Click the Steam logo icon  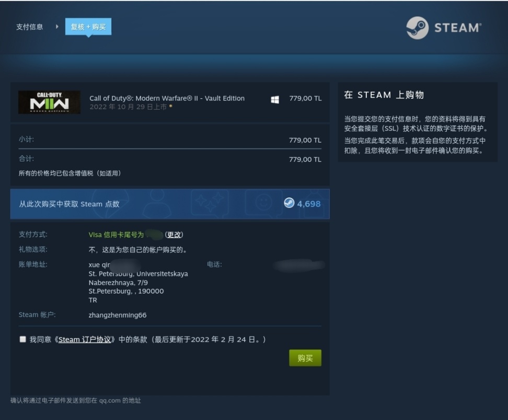coord(417,28)
